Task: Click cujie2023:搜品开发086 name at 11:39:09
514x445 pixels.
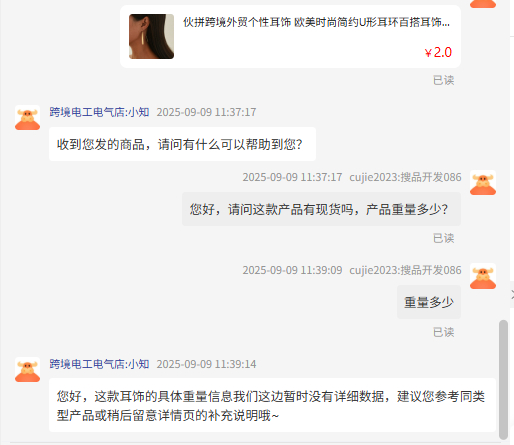Action: point(405,270)
